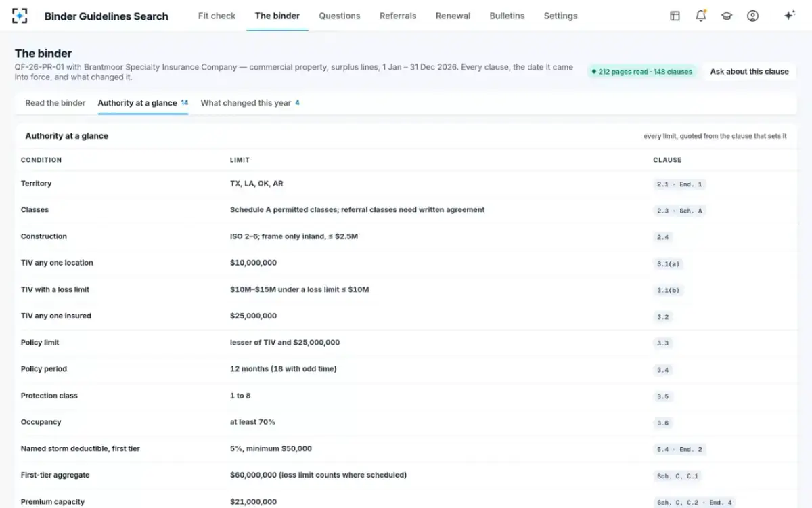Screen dimensions: 812x508
Task: Click the Classes condition label
Action: (x=35, y=210)
